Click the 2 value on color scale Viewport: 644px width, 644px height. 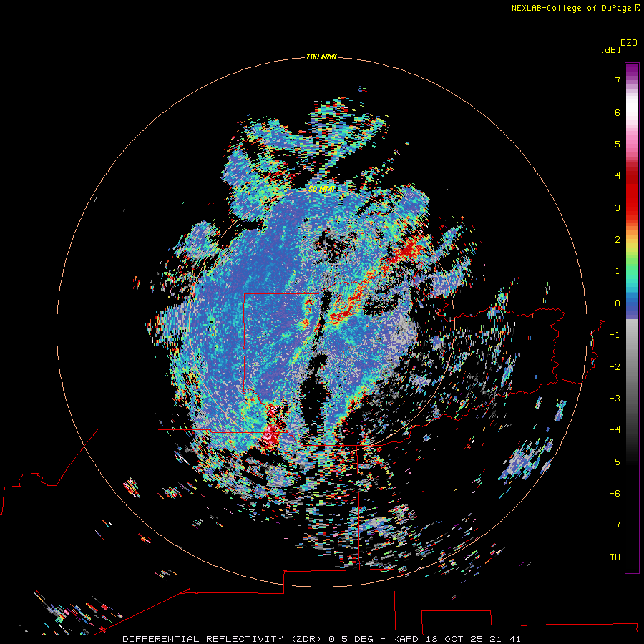(618, 240)
